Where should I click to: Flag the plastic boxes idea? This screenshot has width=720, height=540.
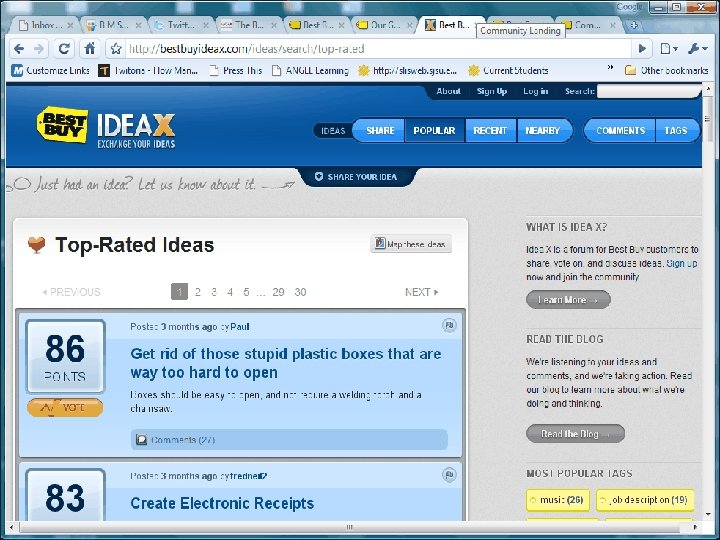(x=449, y=325)
